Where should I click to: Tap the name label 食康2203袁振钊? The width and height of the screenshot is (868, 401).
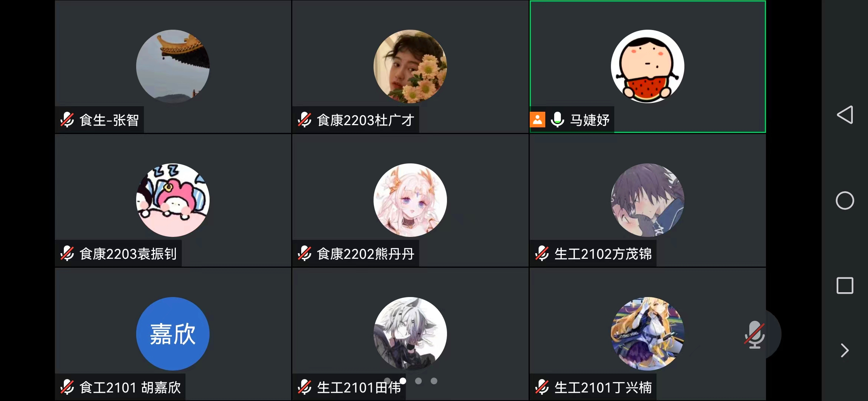(128, 254)
